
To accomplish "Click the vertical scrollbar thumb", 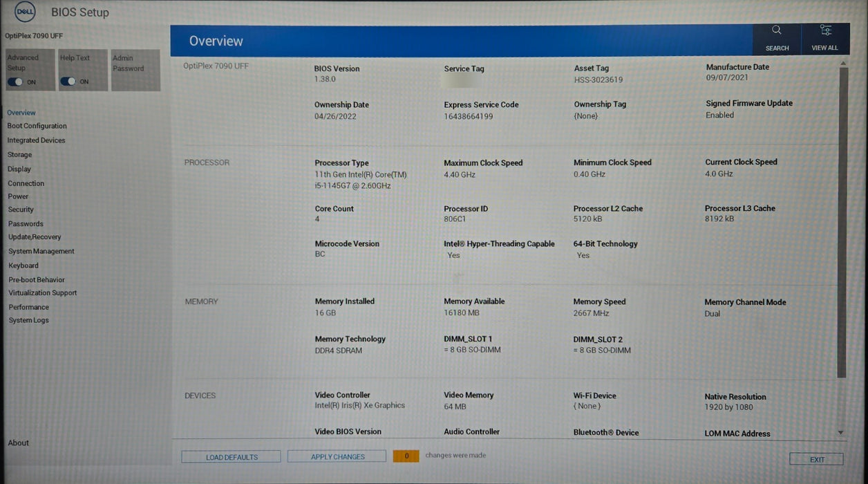I will pos(842,221).
